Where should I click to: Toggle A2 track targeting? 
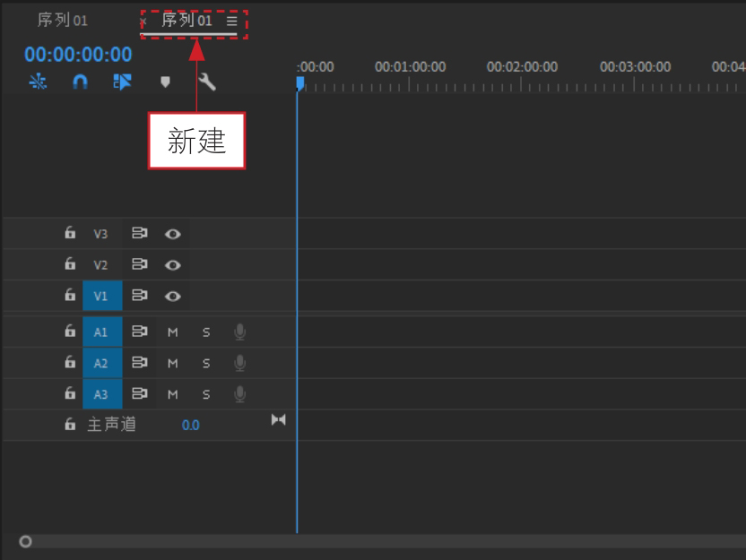102,363
